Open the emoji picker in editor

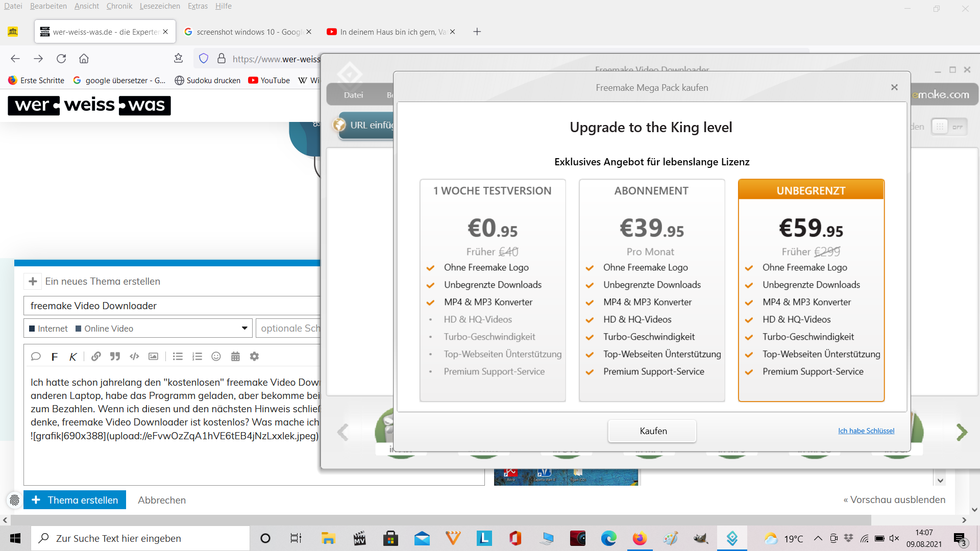(216, 357)
